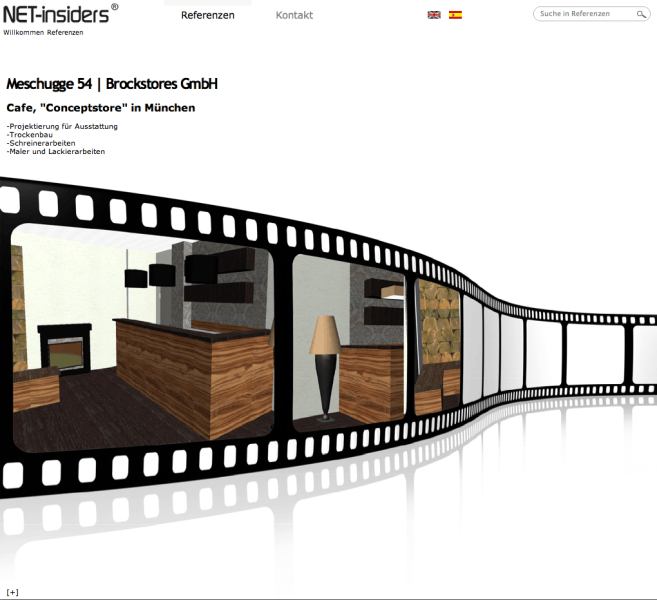Click the '-Schreinerarbeiten' line
The width and height of the screenshot is (657, 600).
(41, 143)
